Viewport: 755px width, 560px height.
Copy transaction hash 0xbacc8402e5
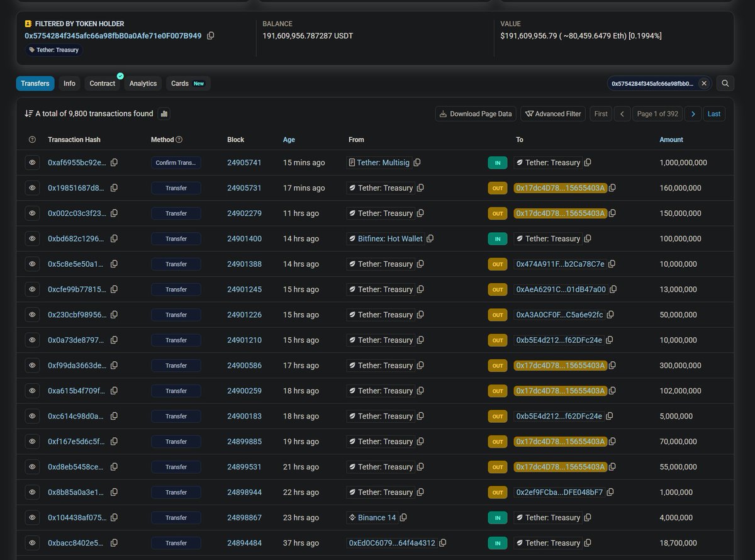tap(114, 542)
